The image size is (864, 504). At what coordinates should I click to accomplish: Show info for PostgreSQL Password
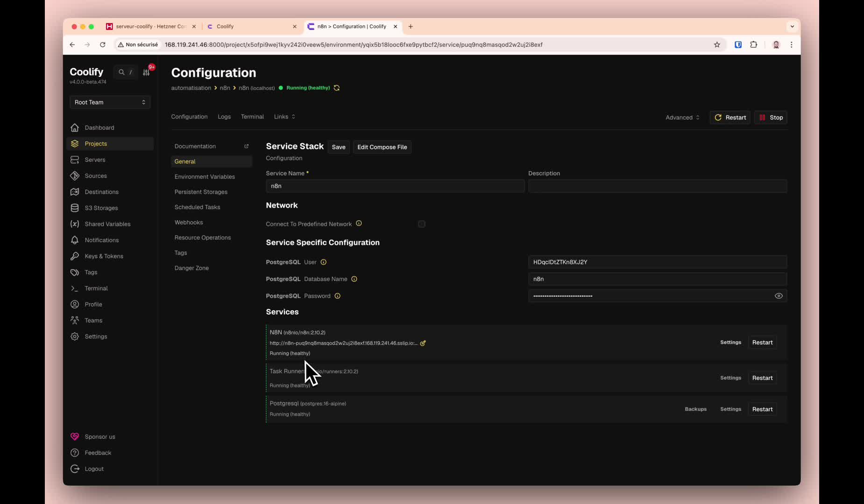(338, 296)
